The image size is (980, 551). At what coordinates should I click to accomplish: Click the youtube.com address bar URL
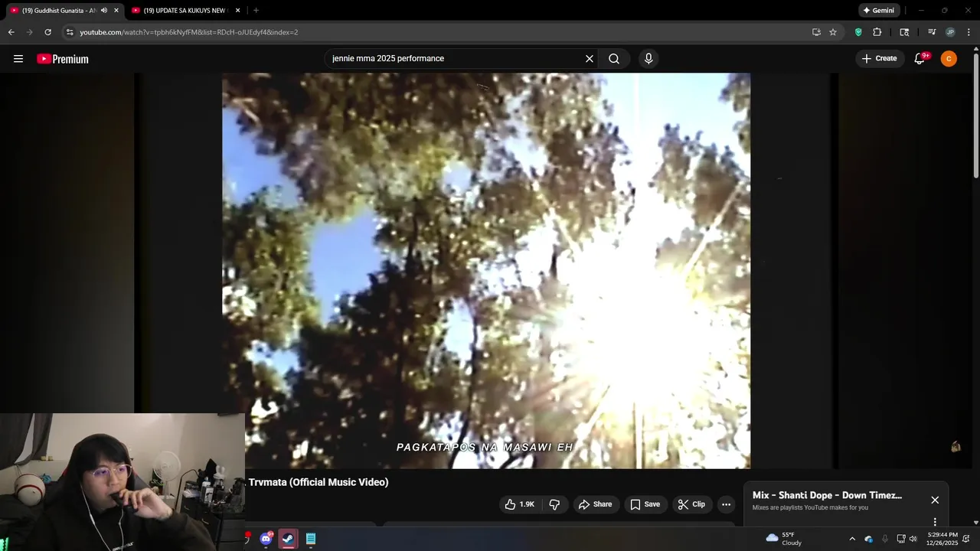pyautogui.click(x=189, y=32)
